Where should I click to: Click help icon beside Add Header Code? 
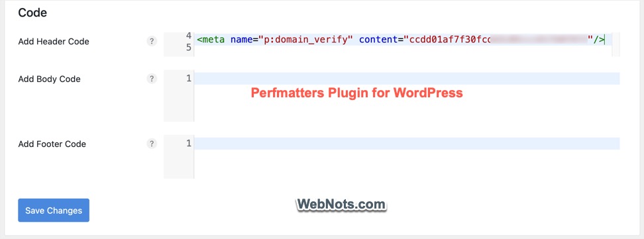pos(152,41)
